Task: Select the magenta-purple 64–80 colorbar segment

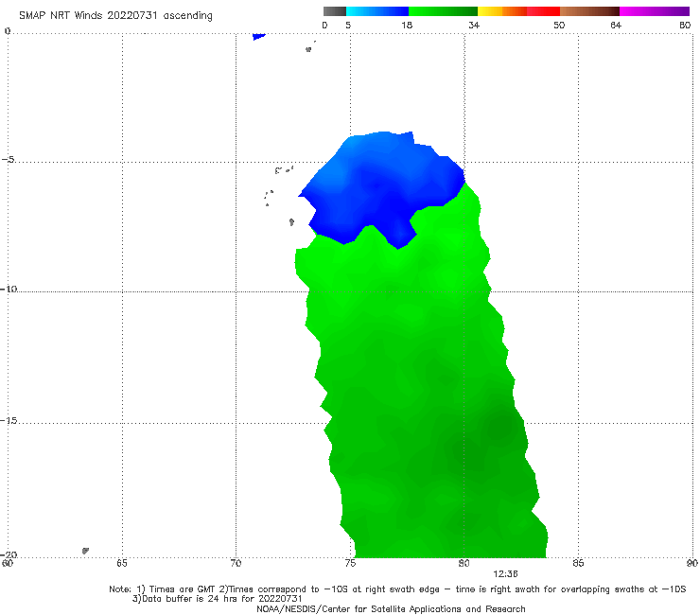Action: point(655,11)
